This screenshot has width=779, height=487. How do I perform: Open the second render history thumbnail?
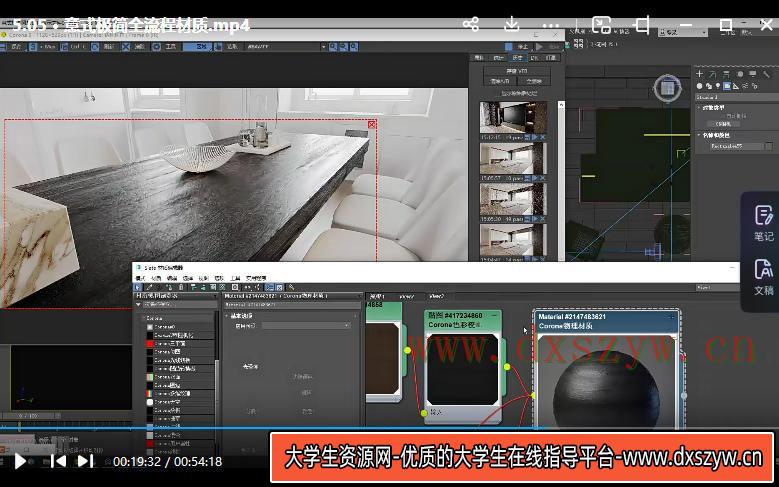(x=513, y=159)
